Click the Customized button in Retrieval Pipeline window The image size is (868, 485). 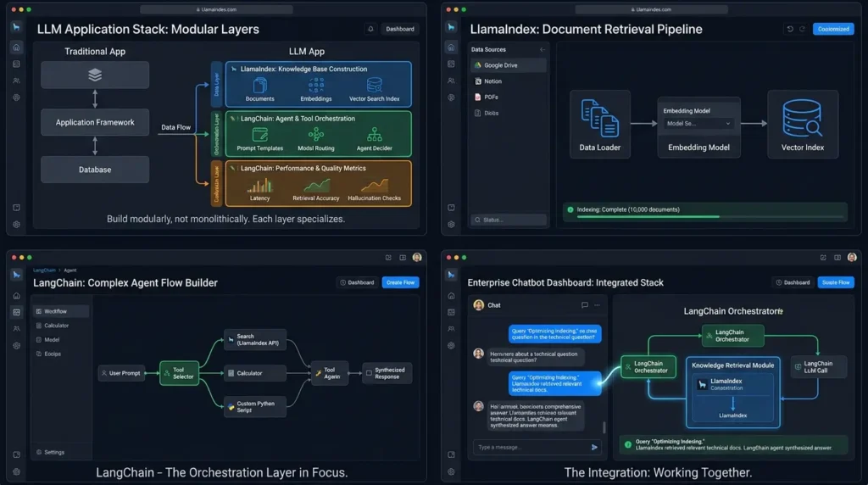[x=833, y=29]
